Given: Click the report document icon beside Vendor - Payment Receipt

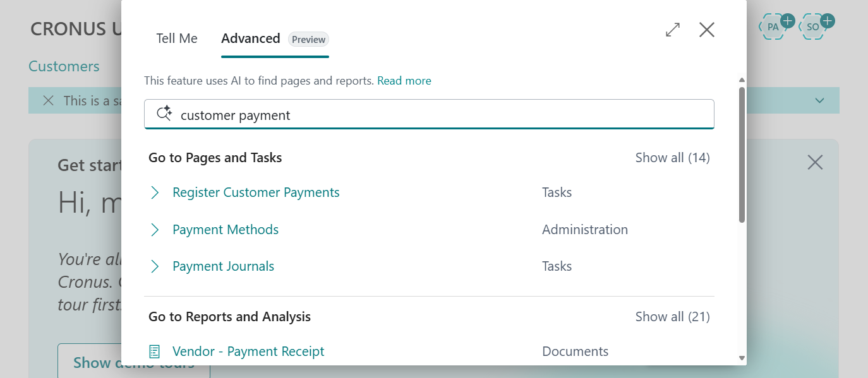Looking at the screenshot, I should coord(154,351).
